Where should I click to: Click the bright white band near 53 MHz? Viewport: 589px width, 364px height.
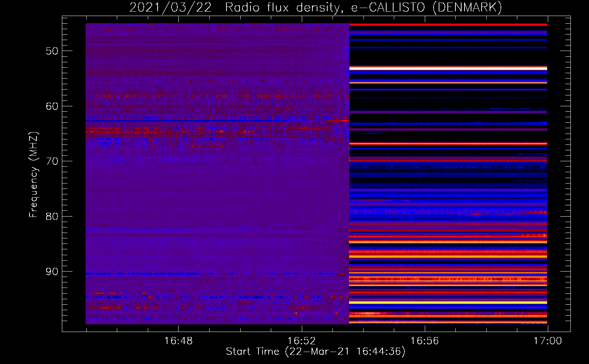click(448, 68)
